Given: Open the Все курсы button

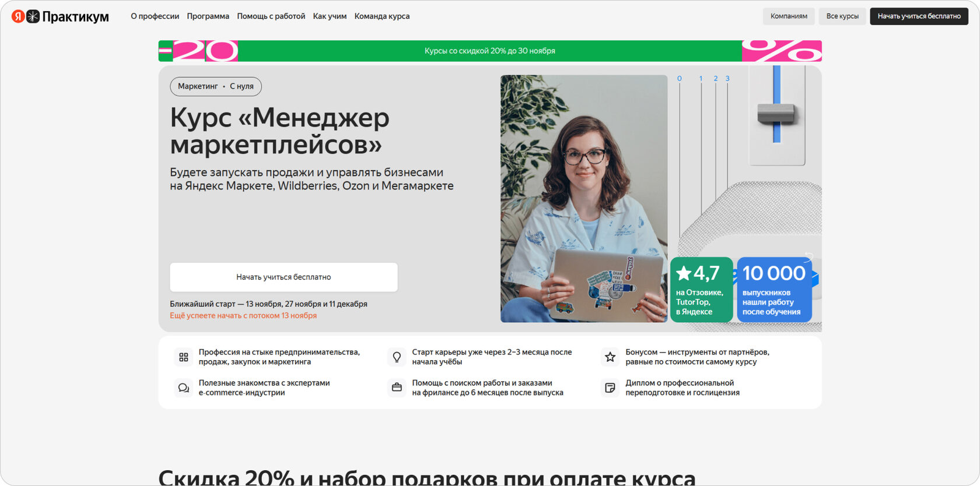Looking at the screenshot, I should 842,16.
